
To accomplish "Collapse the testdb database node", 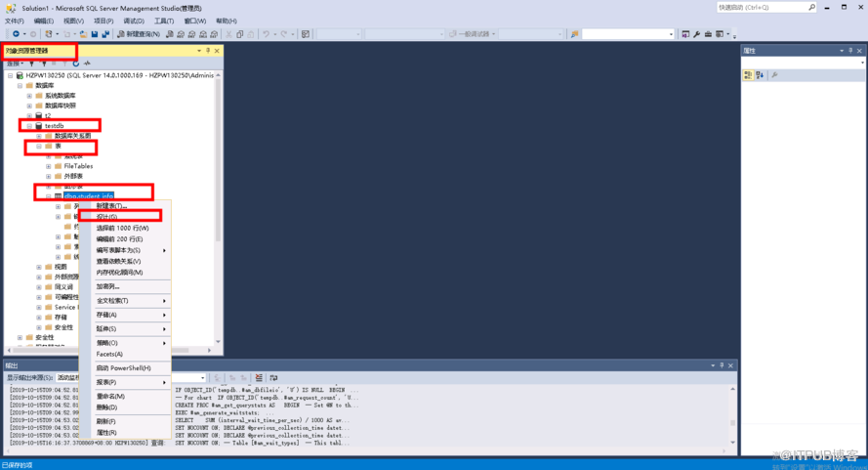I will [x=29, y=126].
